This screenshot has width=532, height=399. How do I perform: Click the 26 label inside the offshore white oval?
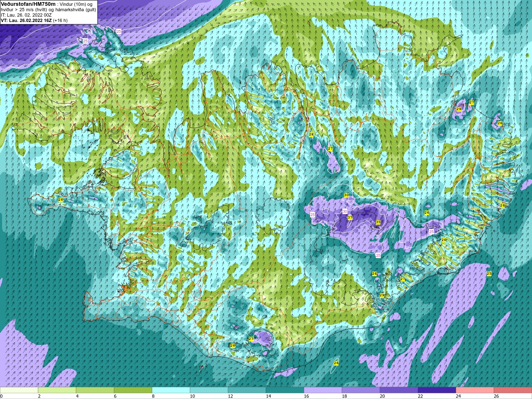pos(336,363)
